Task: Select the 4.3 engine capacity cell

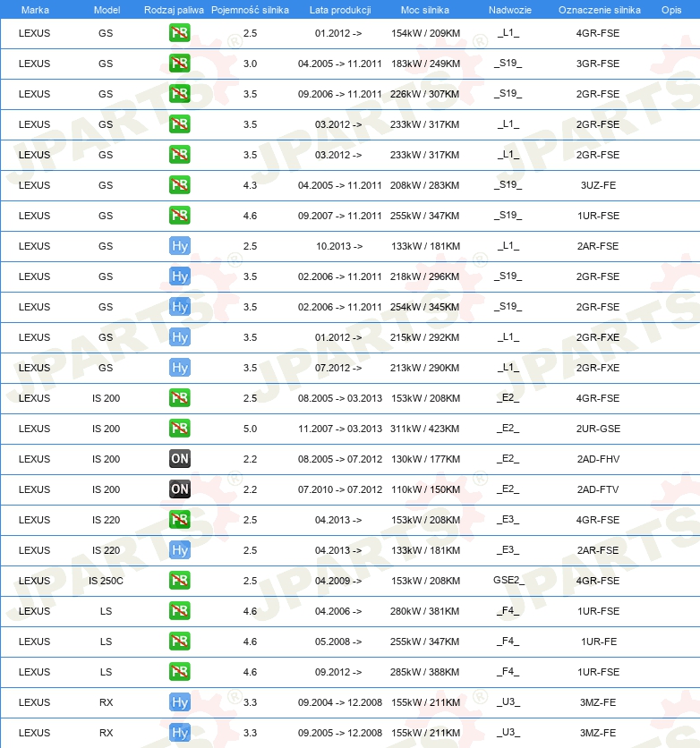Action: tap(250, 185)
